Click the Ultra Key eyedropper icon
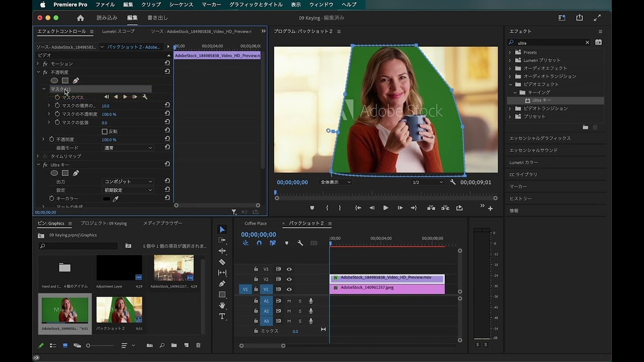 coord(115,199)
